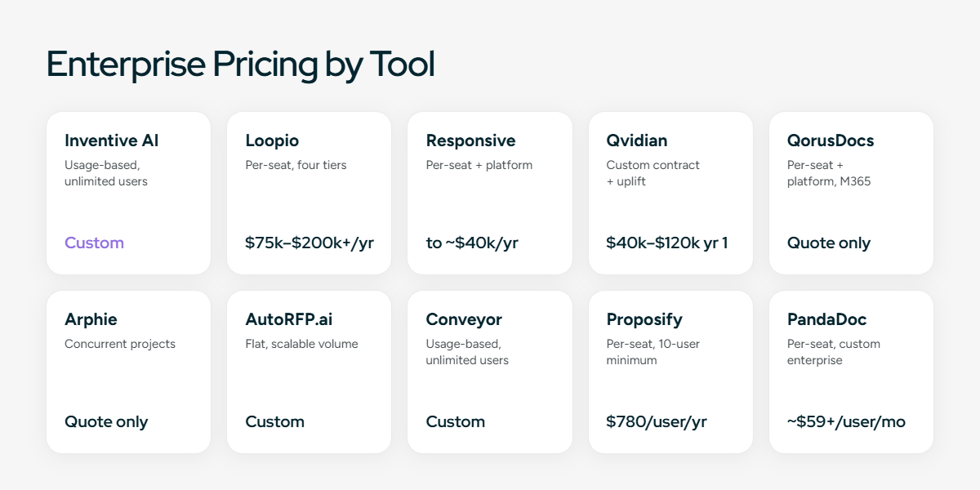Viewport: 980px width, 490px height.
Task: Click the "$75k–$200k+/yr" price
Action: [310, 243]
